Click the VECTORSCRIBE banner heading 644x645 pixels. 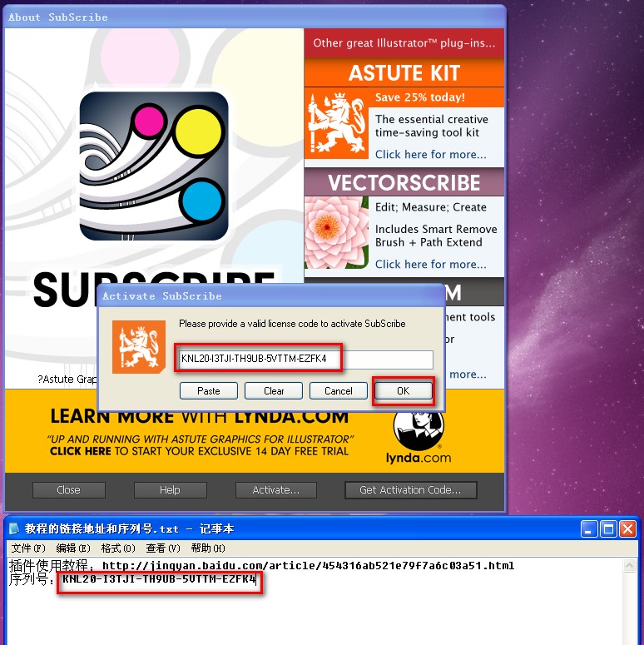[404, 182]
